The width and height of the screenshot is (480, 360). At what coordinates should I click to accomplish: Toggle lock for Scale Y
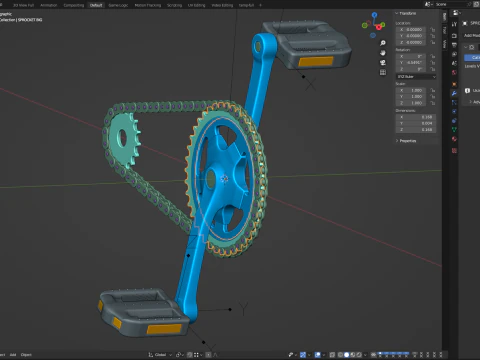[433, 97]
